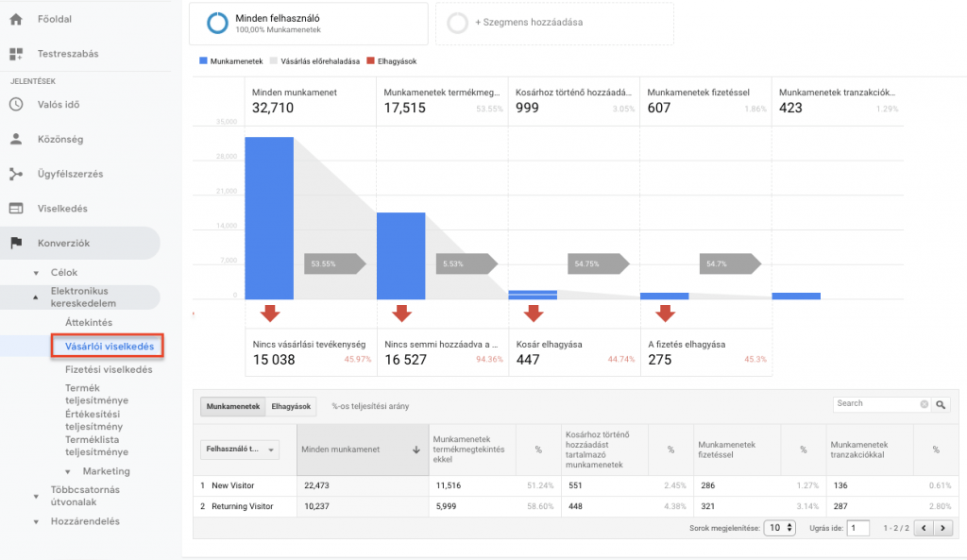Image resolution: width=967 pixels, height=560 pixels.
Task: Click the Konverziók flag icon
Action: 16,243
